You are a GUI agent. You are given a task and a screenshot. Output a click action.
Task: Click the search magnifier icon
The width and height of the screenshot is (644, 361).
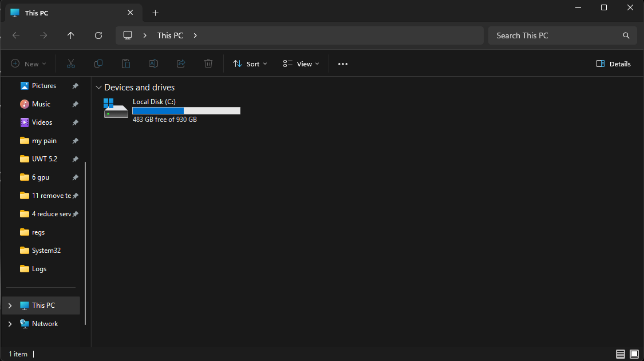pos(626,35)
